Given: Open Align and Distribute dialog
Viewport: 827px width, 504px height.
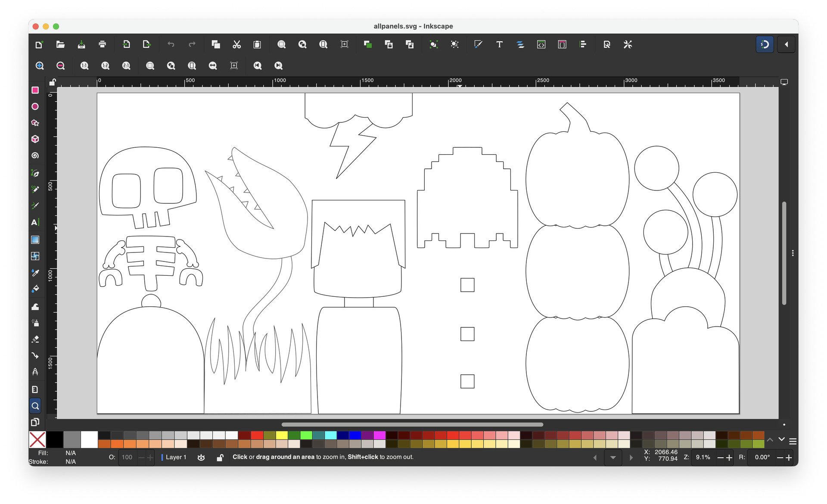Looking at the screenshot, I should point(583,44).
